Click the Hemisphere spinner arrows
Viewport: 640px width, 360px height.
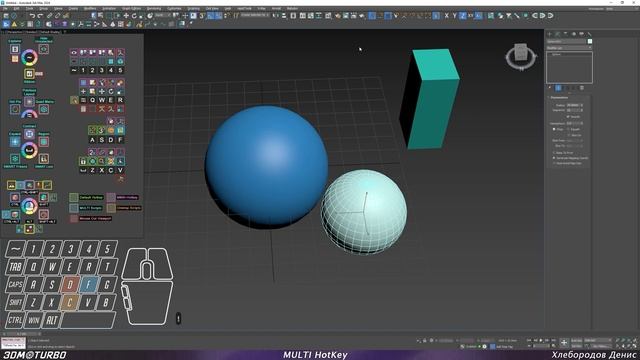pos(581,123)
